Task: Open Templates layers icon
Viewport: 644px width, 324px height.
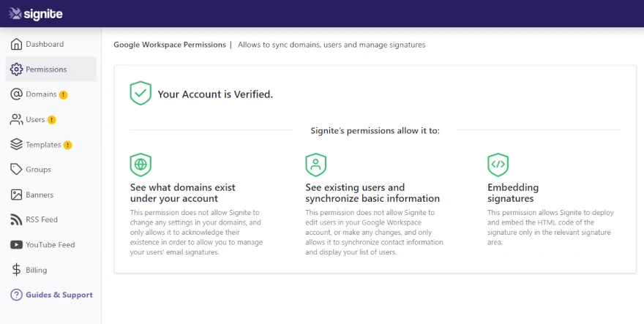Action: pos(16,145)
